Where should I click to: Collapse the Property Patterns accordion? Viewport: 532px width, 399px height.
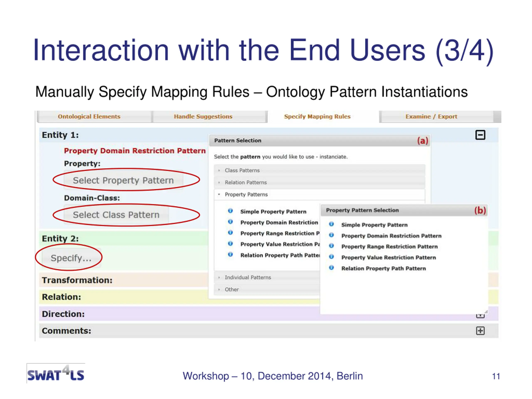coord(319,194)
